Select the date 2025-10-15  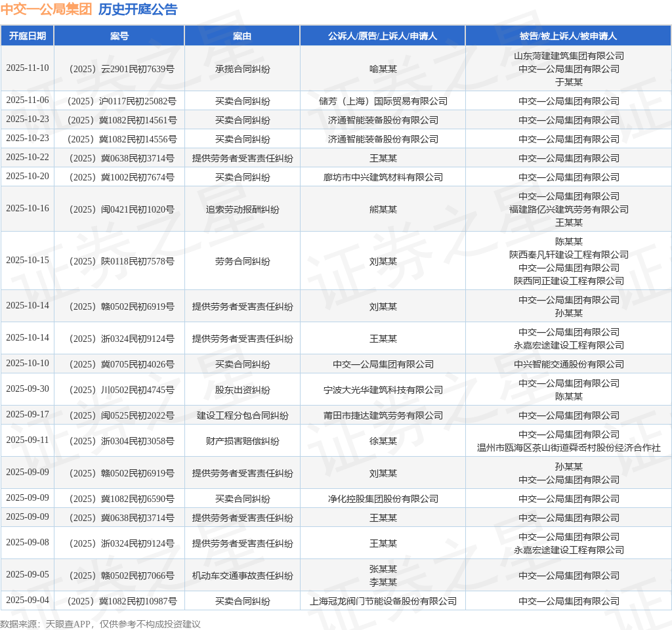[x=28, y=260]
